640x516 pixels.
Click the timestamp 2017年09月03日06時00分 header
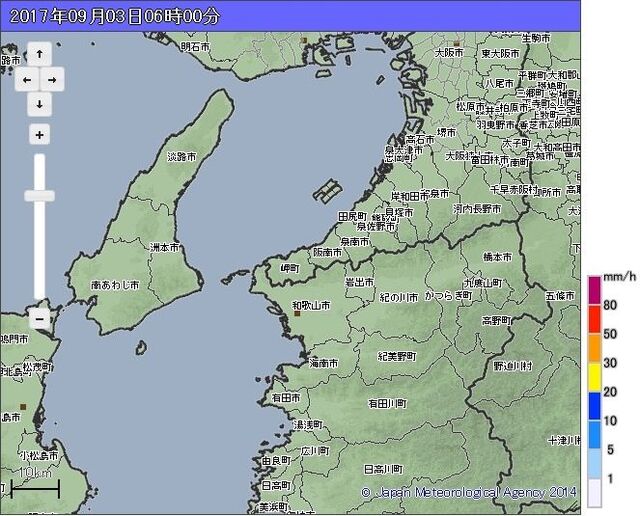[114, 16]
